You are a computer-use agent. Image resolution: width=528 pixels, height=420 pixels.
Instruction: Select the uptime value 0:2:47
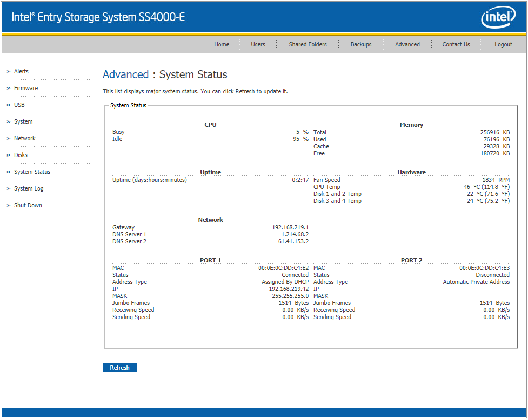(x=300, y=180)
